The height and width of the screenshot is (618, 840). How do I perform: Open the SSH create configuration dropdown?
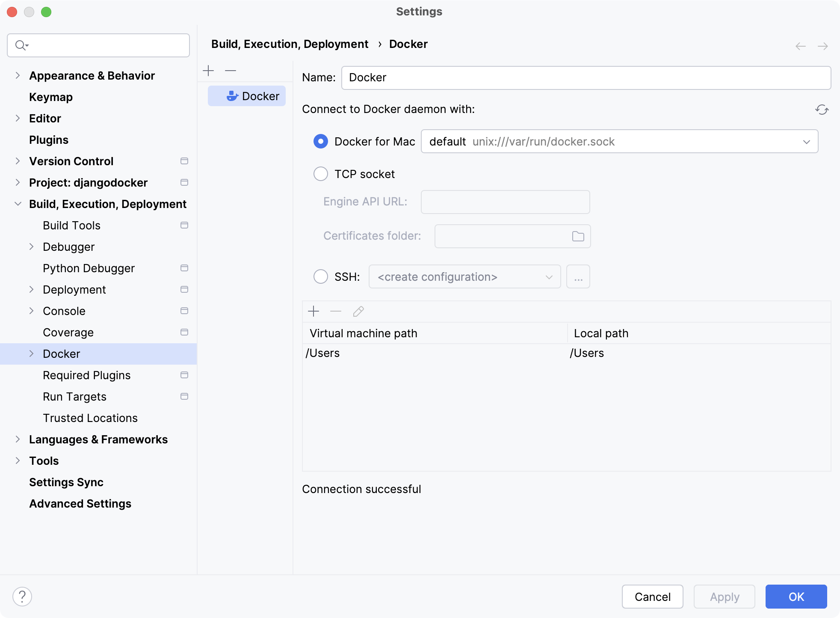tap(549, 276)
